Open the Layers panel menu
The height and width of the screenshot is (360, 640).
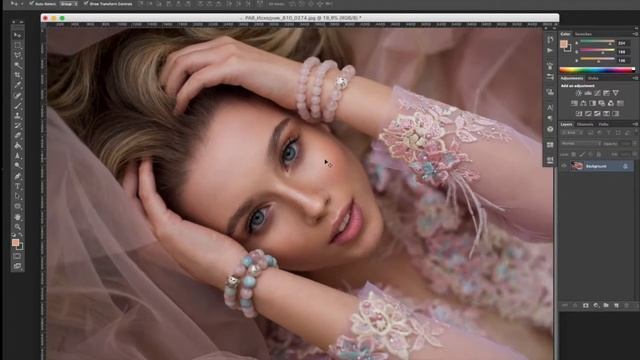[x=636, y=124]
